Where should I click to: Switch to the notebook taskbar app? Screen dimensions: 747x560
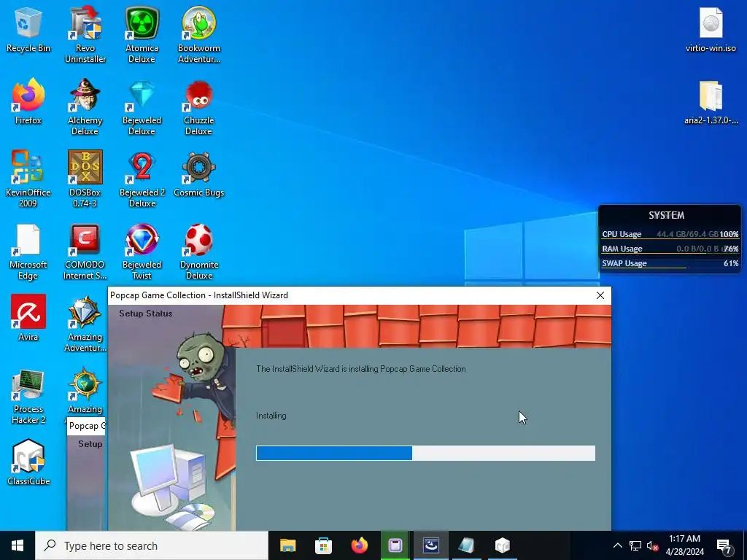coord(466,545)
